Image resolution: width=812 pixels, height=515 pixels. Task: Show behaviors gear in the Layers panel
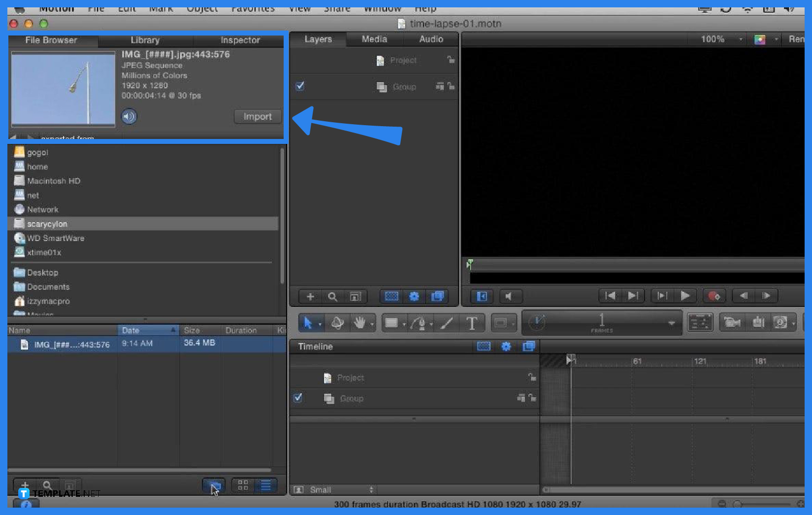pos(414,296)
